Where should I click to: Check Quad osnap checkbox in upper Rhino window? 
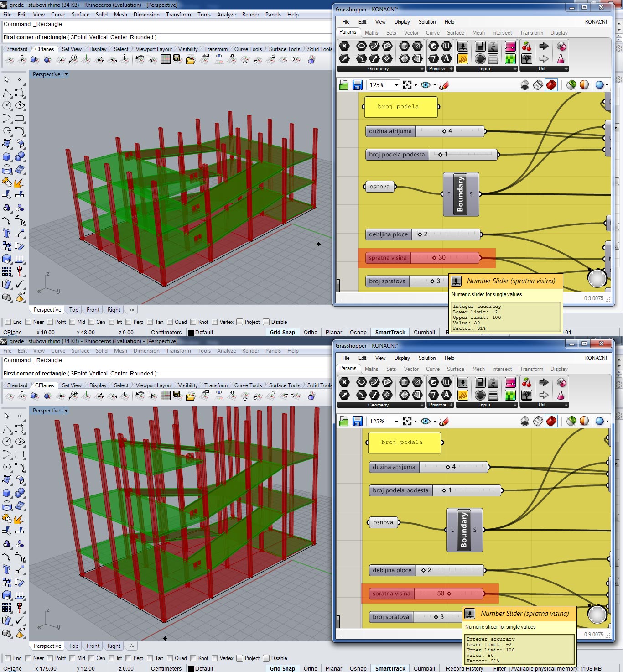pyautogui.click(x=170, y=322)
